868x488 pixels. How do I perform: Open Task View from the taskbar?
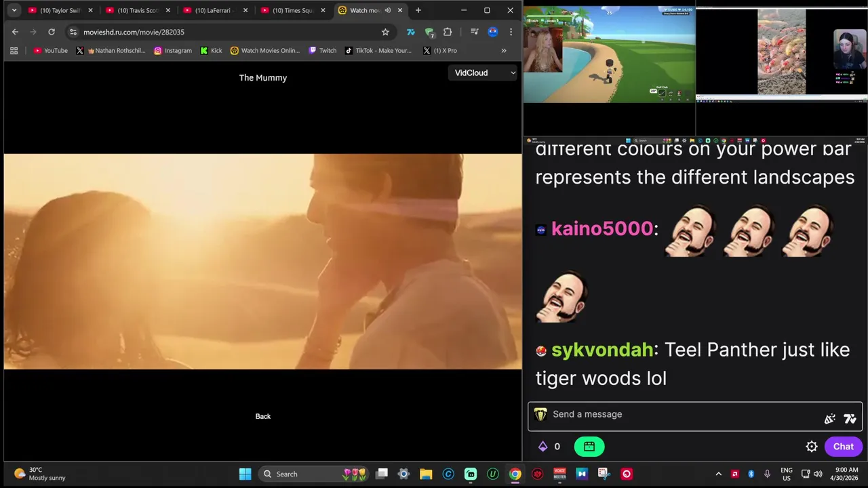[x=382, y=474]
